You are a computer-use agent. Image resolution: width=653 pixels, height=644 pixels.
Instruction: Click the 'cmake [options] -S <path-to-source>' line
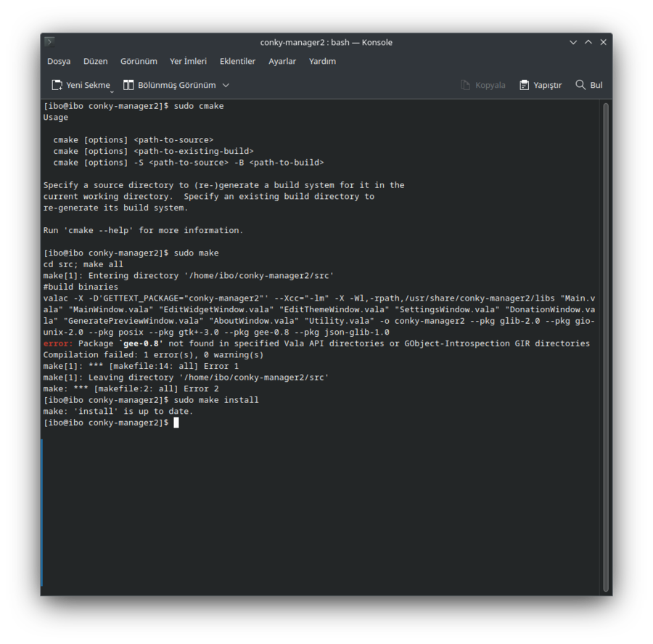click(189, 163)
